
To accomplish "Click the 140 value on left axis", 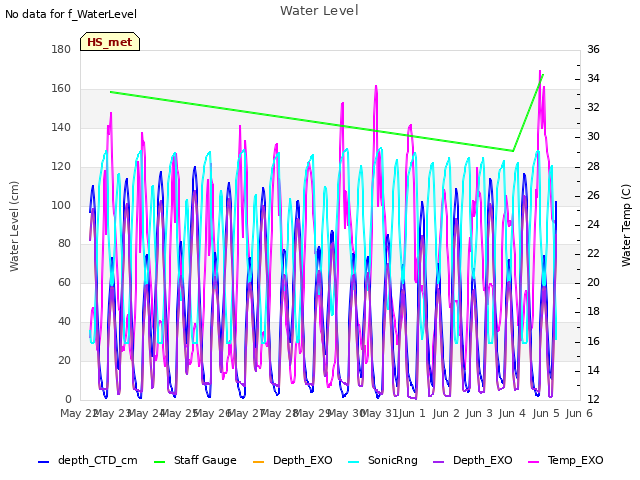I will tap(61, 128).
